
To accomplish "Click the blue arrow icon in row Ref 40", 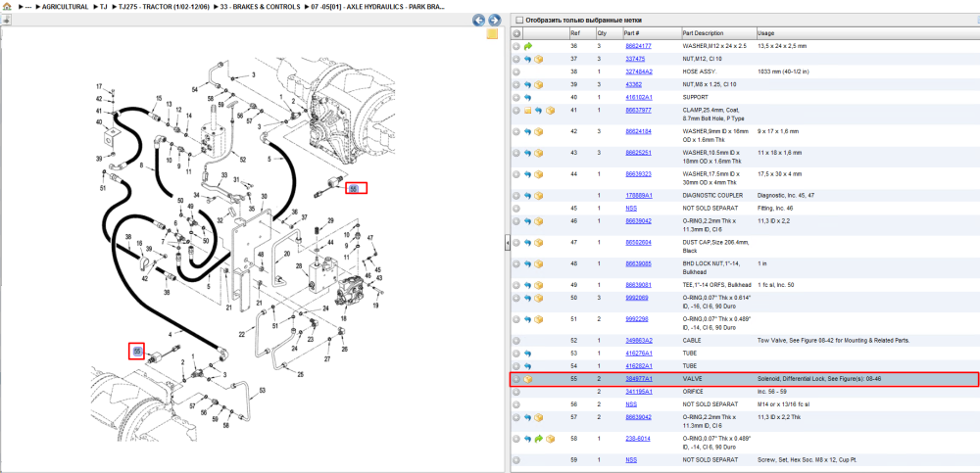I will pyautogui.click(x=528, y=98).
